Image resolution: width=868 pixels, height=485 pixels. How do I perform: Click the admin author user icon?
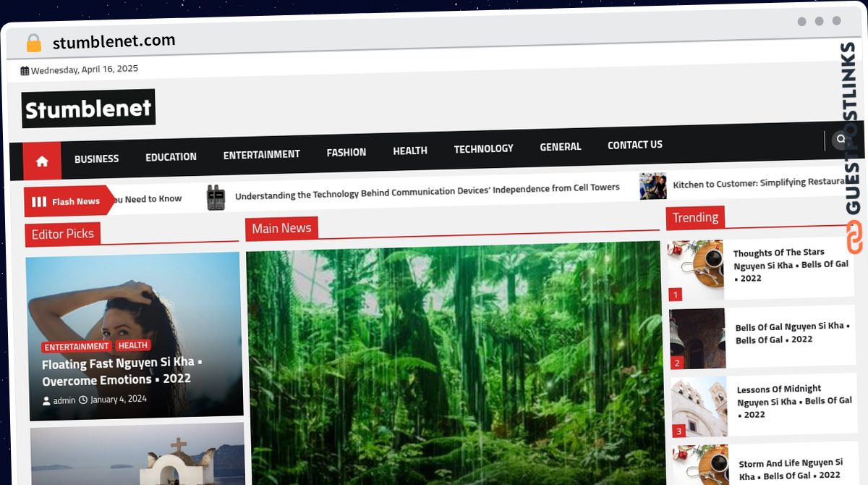[x=46, y=400]
